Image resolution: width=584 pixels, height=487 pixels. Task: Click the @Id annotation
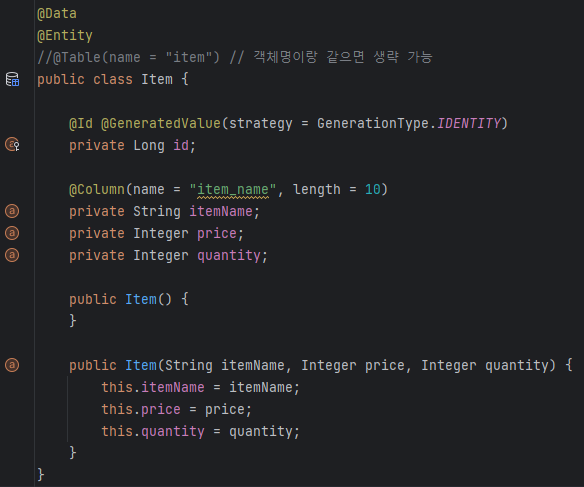click(x=81, y=123)
